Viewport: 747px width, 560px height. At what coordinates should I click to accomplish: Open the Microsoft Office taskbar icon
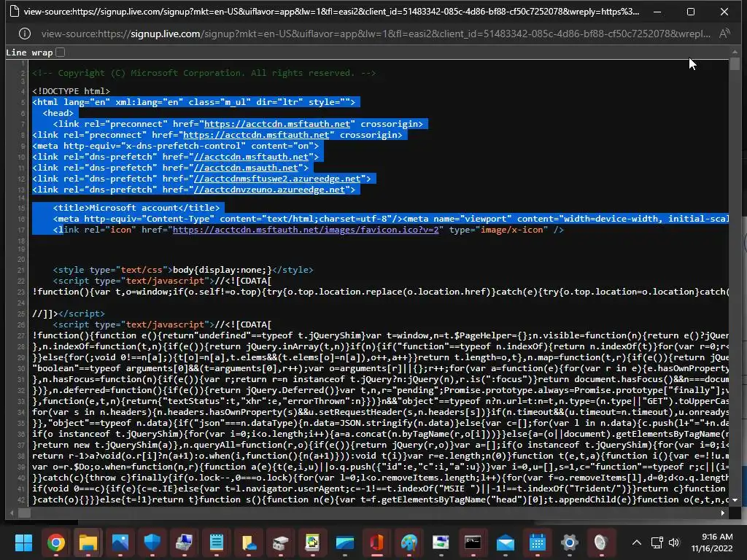pyautogui.click(x=377, y=542)
